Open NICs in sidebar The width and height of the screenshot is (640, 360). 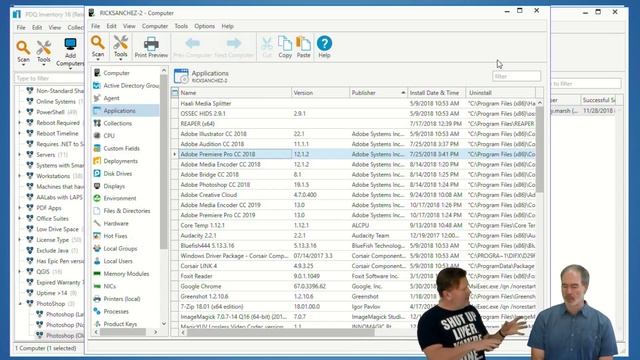click(x=109, y=287)
